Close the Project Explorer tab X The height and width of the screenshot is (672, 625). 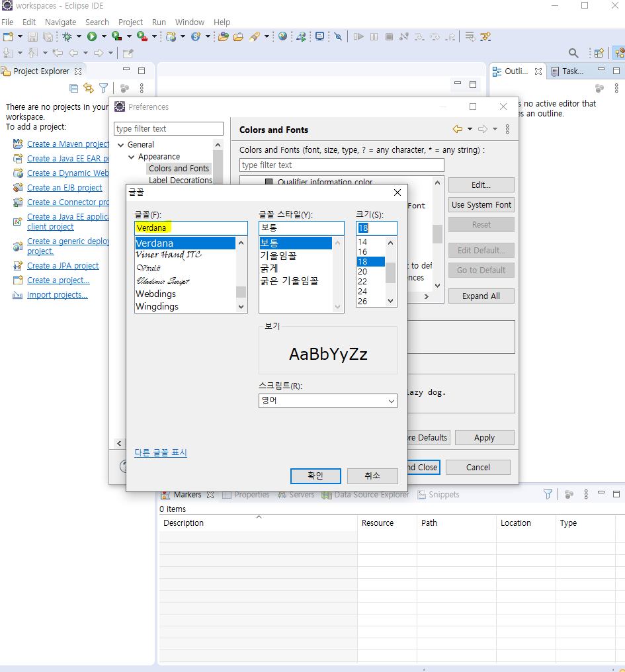pyautogui.click(x=78, y=71)
